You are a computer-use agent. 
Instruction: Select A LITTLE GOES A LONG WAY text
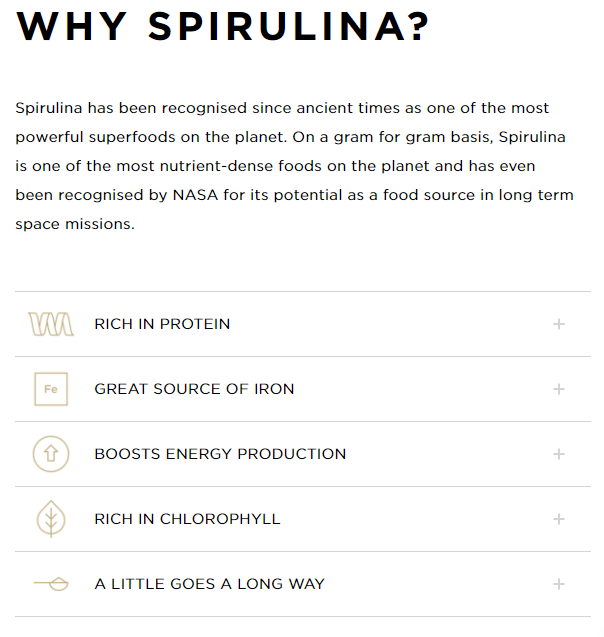pyautogui.click(x=209, y=584)
